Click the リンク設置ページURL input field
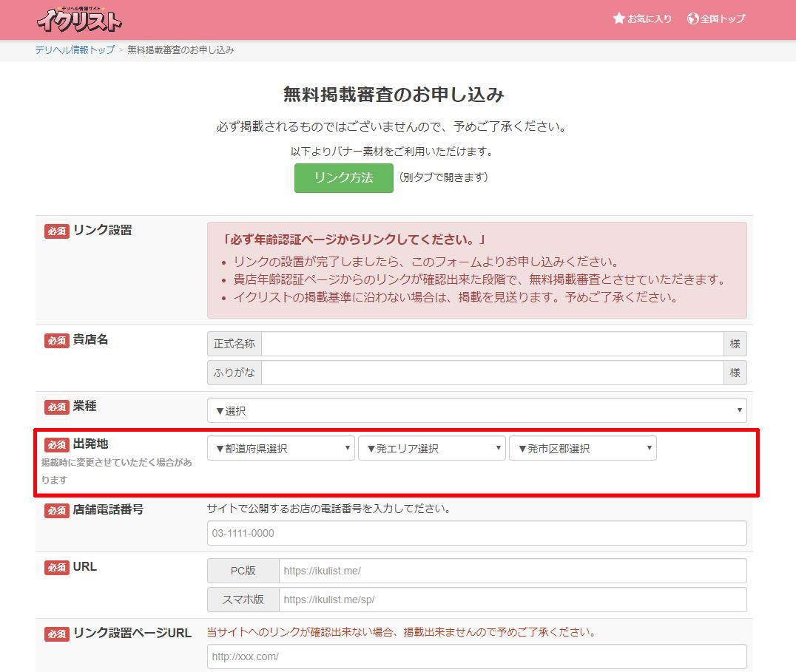796x672 pixels. [476, 656]
